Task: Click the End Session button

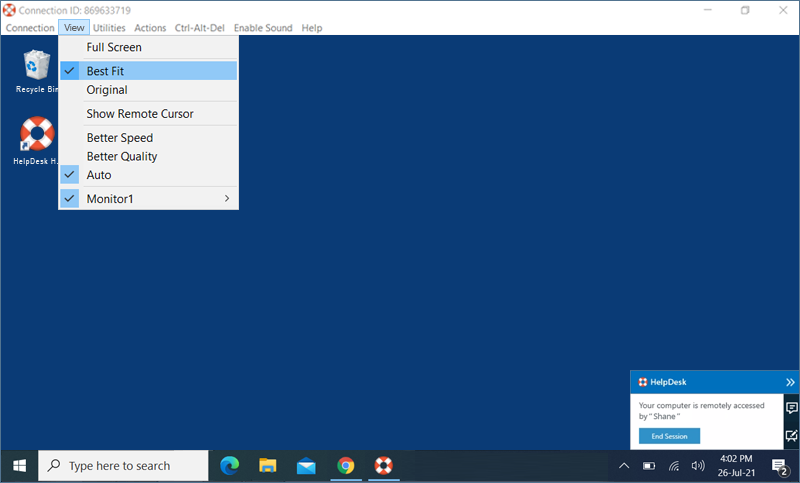Action: tap(669, 436)
